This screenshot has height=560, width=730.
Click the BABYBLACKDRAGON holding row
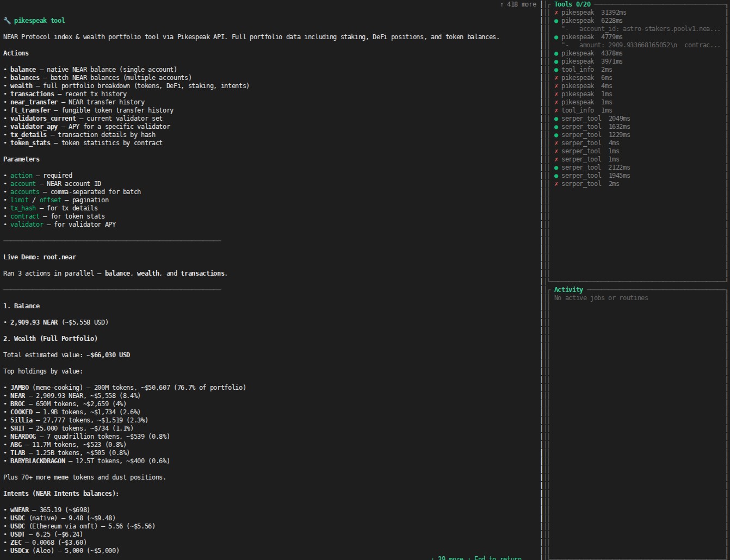tap(86, 461)
